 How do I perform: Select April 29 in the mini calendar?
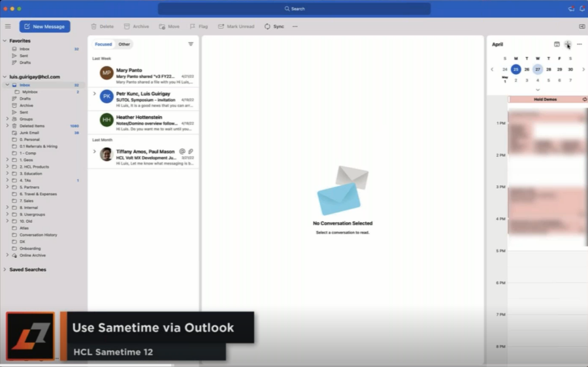pyautogui.click(x=559, y=69)
